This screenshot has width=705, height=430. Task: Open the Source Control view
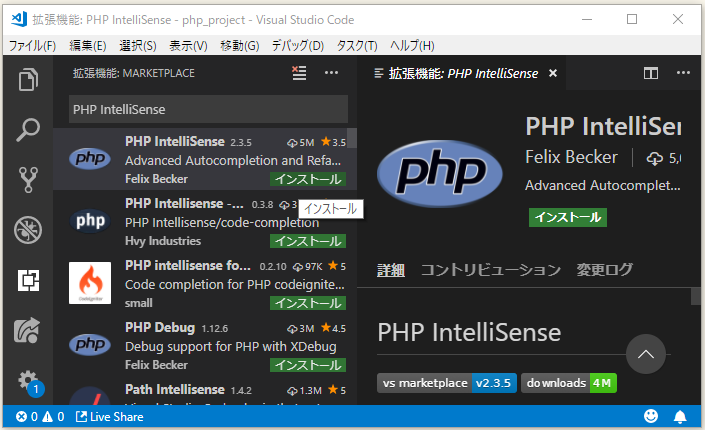click(x=28, y=180)
